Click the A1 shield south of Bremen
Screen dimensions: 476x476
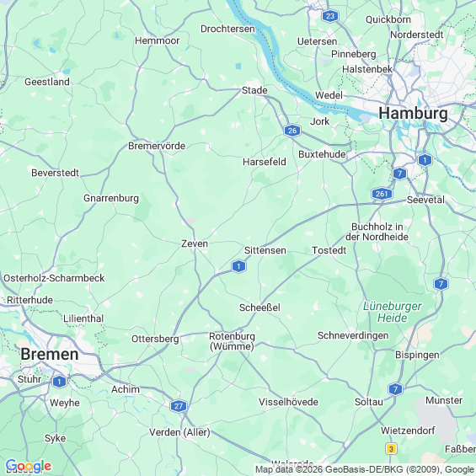(x=59, y=382)
